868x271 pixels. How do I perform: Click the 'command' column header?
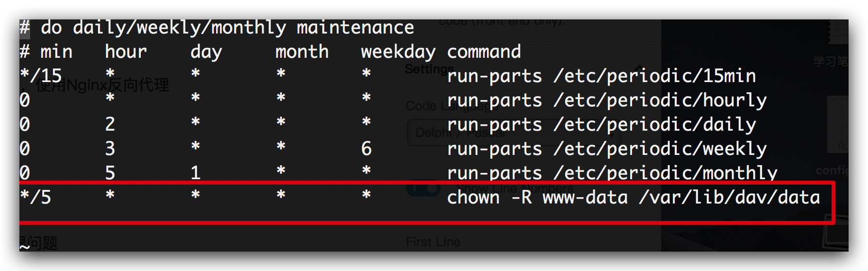pyautogui.click(x=484, y=51)
